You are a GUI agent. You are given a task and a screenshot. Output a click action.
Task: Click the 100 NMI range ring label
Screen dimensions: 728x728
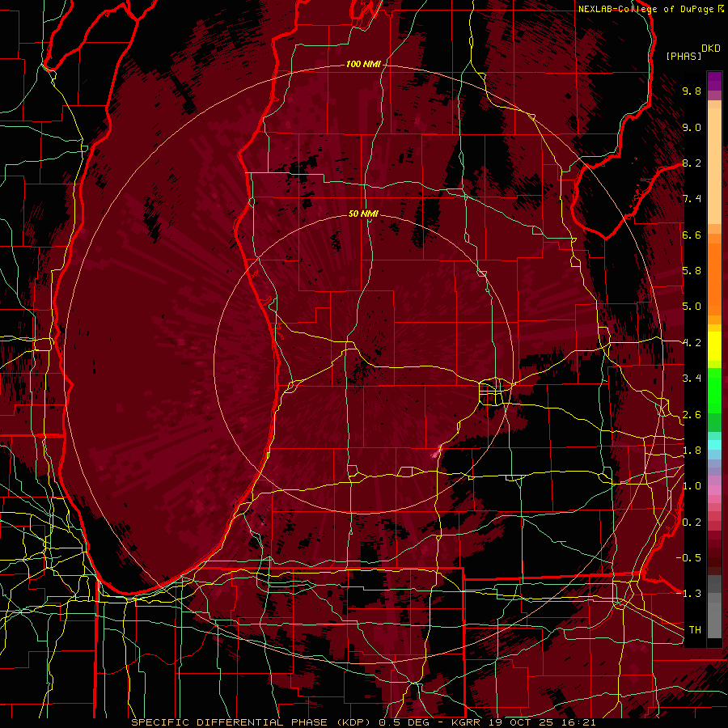[363, 64]
